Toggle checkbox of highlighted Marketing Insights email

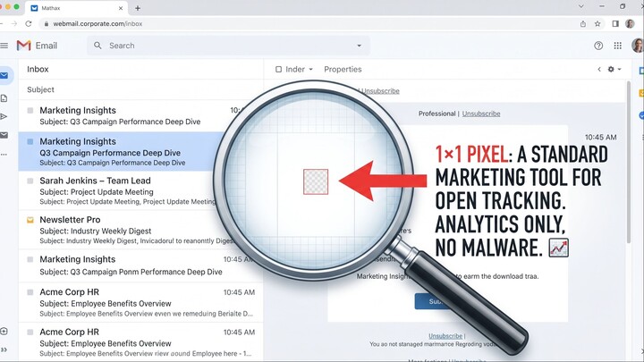(30, 141)
